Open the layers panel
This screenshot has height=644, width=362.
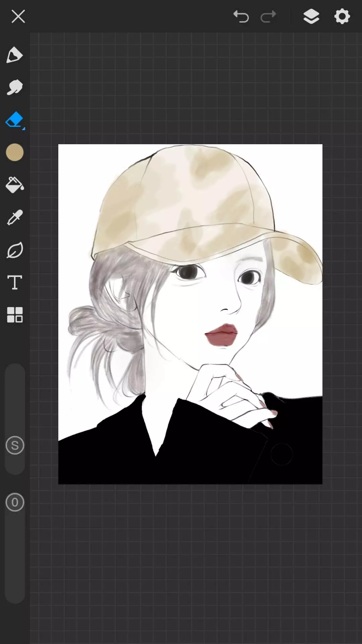(x=311, y=16)
